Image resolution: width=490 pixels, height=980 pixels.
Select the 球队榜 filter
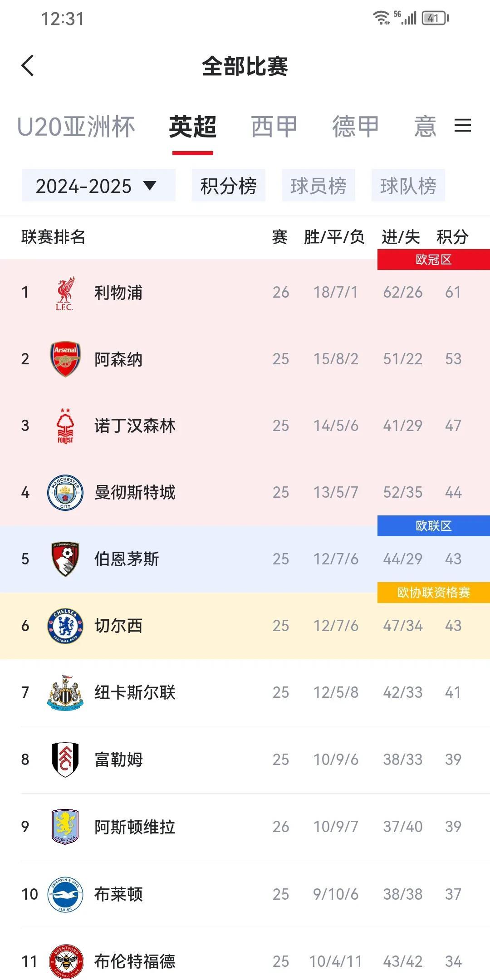408,186
